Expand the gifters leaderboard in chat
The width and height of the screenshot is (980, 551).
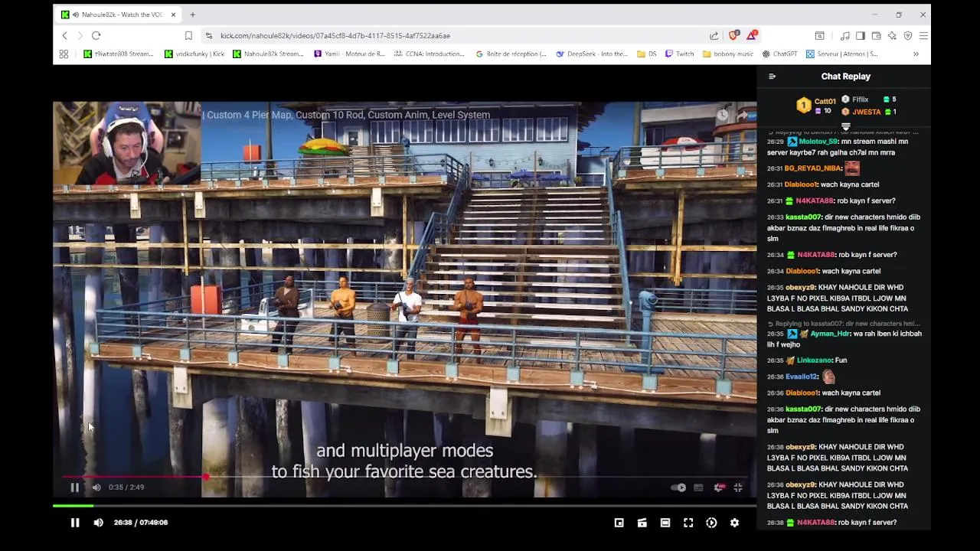pos(846,126)
